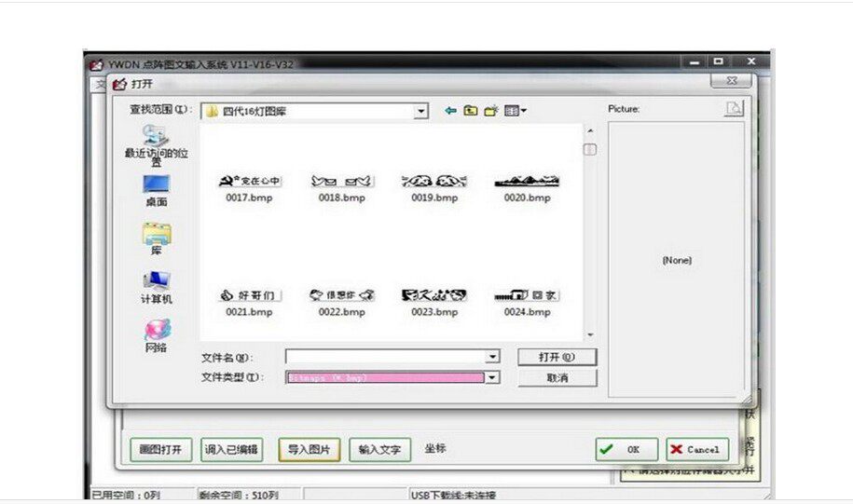The width and height of the screenshot is (853, 504).
Task: Create a new folder icon
Action: click(491, 111)
